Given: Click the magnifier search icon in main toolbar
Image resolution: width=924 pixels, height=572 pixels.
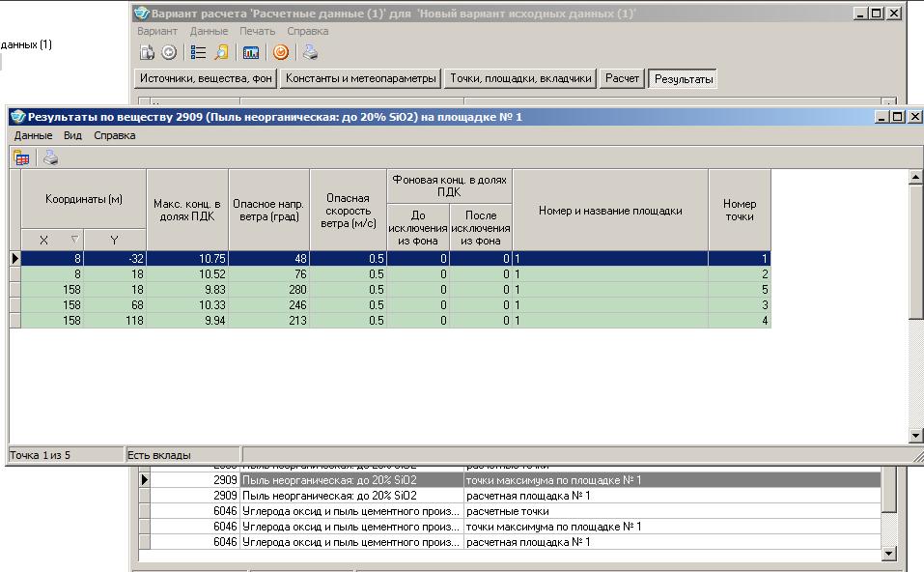Looking at the screenshot, I should (x=222, y=53).
